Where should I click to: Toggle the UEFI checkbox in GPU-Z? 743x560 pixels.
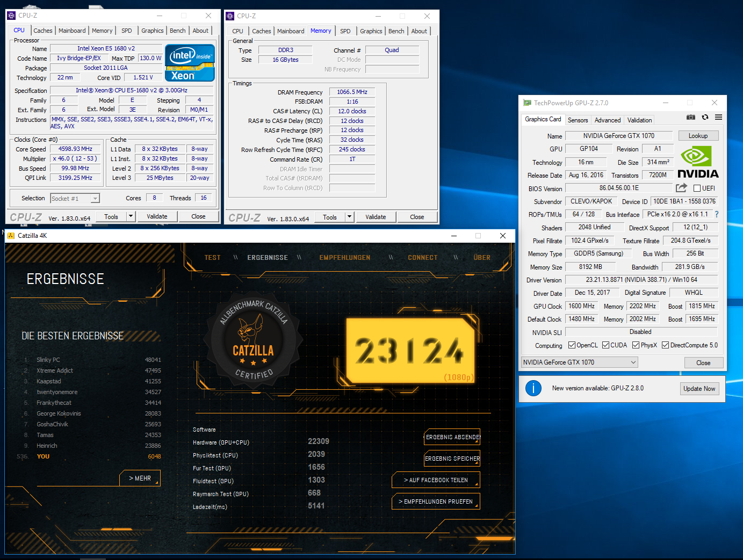[697, 188]
